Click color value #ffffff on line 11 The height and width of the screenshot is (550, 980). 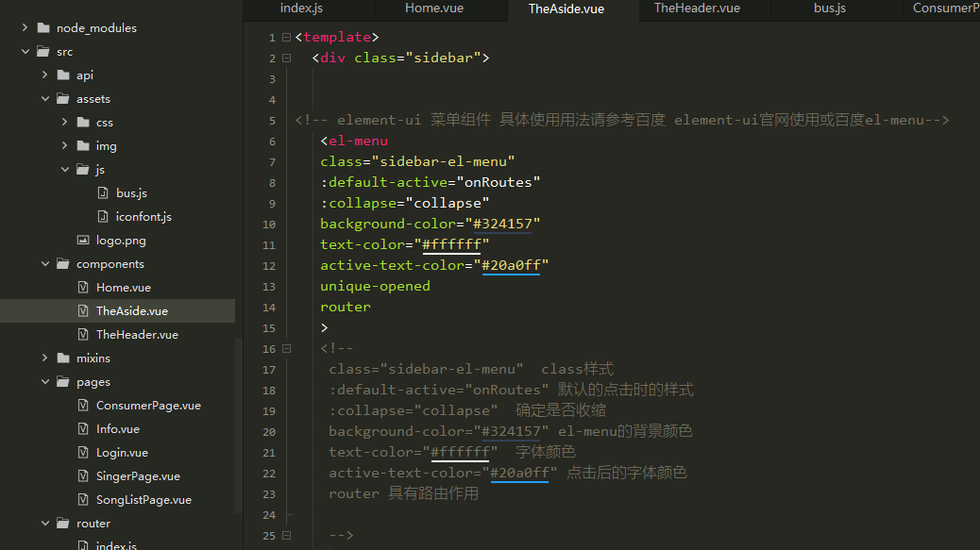coord(452,244)
